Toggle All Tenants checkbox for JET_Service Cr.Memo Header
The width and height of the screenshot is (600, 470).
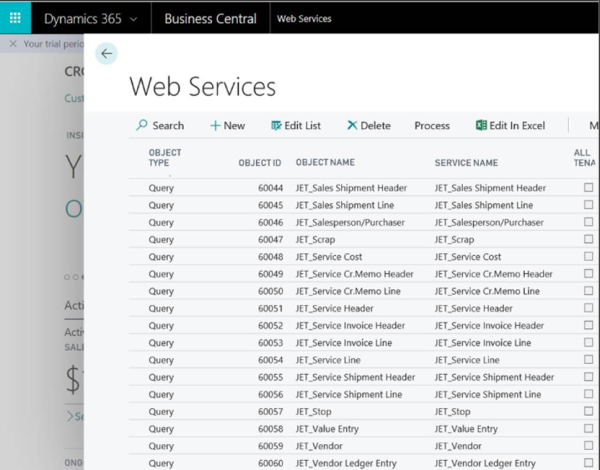click(x=589, y=274)
